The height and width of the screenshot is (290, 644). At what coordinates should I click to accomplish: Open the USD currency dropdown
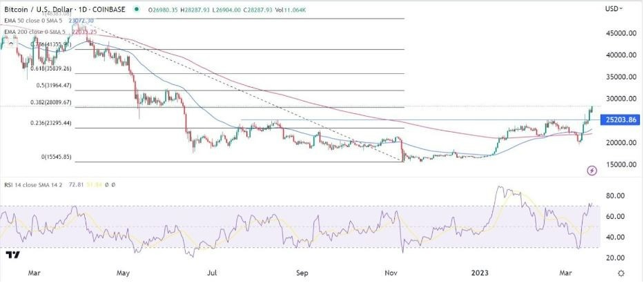pyautogui.click(x=614, y=8)
